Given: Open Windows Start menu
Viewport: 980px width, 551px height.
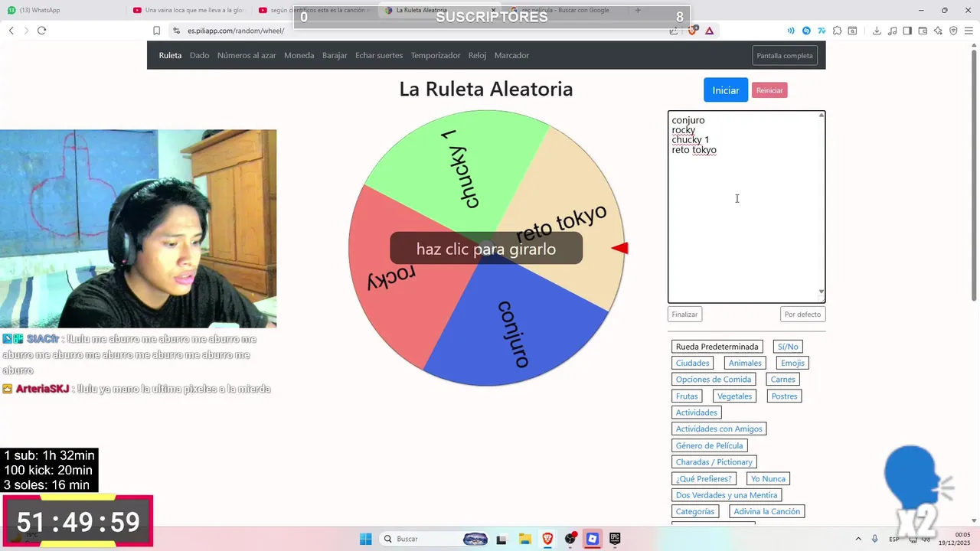Looking at the screenshot, I should coord(366,539).
